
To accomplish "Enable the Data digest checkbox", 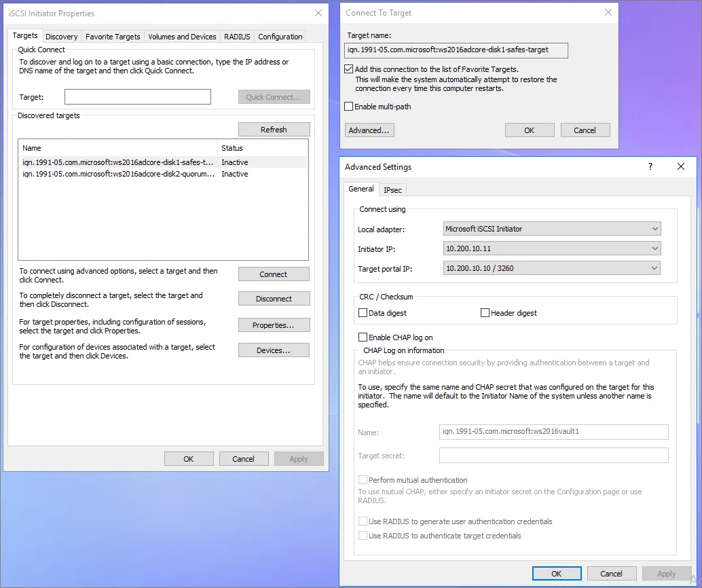I will point(363,313).
